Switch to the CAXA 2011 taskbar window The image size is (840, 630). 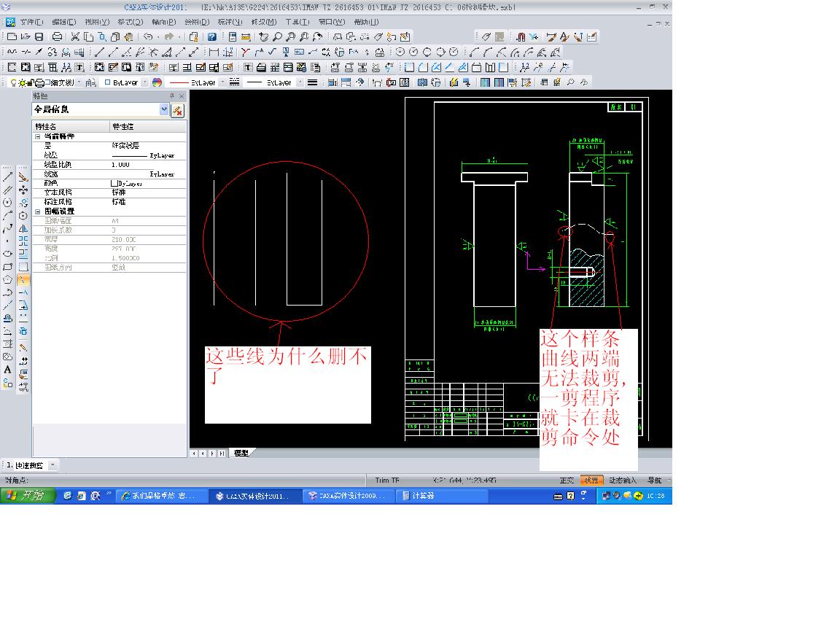[255, 496]
